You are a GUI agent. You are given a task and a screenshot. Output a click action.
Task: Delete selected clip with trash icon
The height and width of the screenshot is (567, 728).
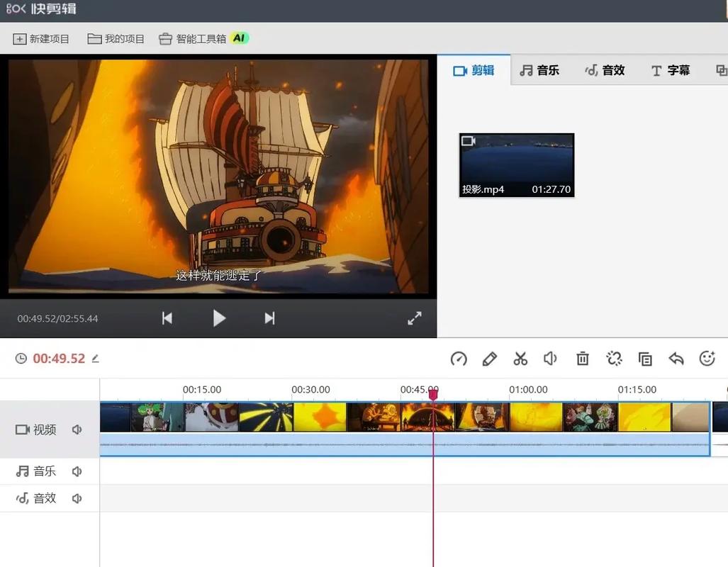[x=582, y=359]
